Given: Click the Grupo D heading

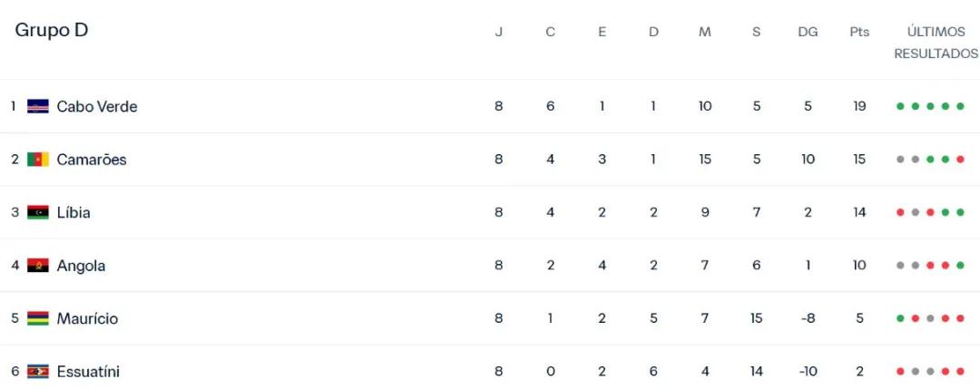Looking at the screenshot, I should (52, 30).
